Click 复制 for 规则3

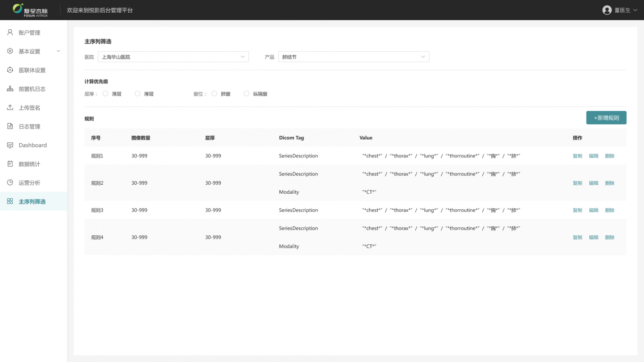(x=578, y=210)
